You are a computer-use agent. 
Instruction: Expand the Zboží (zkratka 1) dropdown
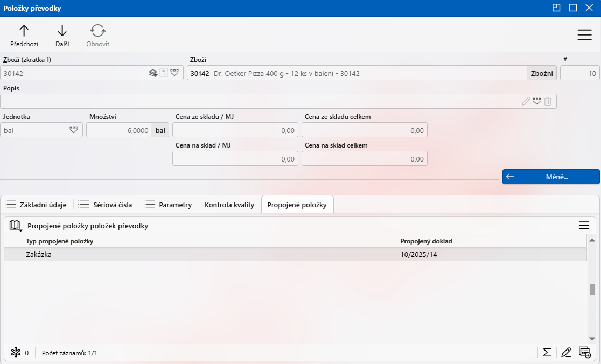[175, 73]
